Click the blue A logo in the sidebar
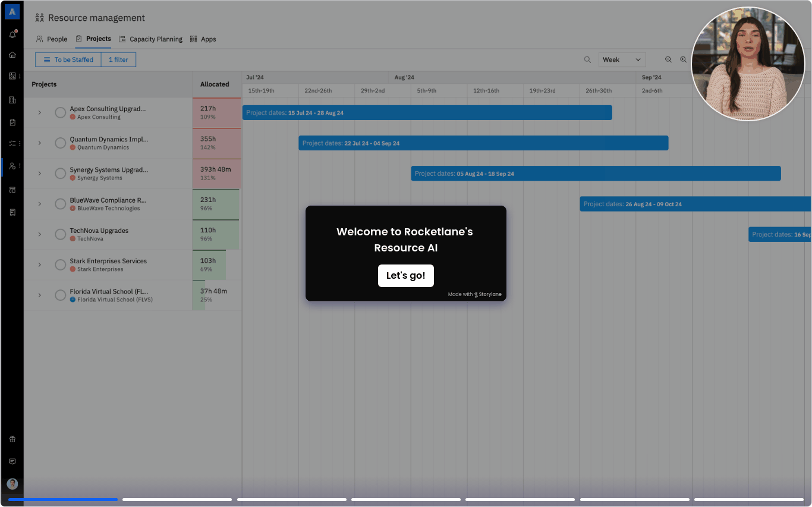812x507 pixels. (x=12, y=11)
